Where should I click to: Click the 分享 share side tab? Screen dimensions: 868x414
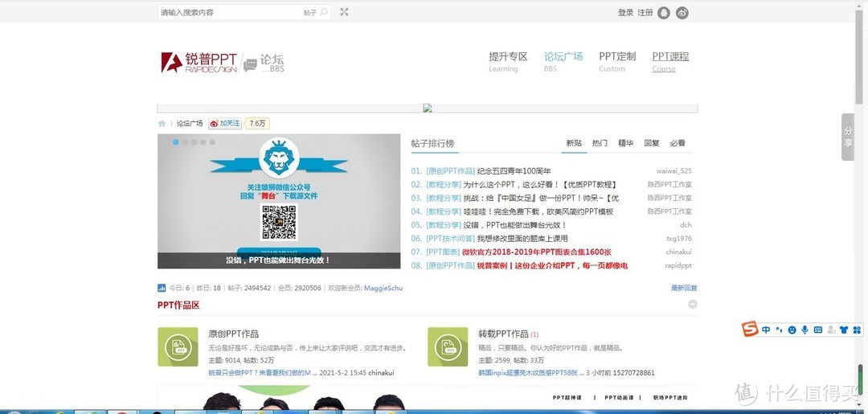point(848,137)
